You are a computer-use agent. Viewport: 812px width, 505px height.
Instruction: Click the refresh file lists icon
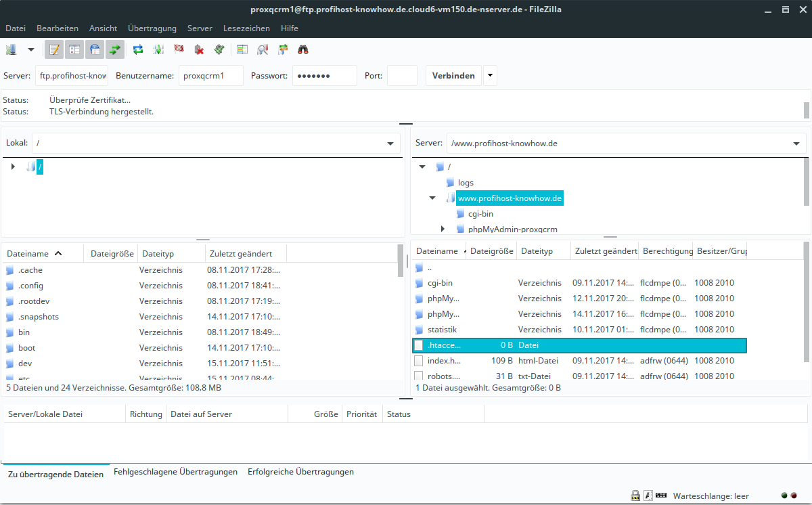138,49
